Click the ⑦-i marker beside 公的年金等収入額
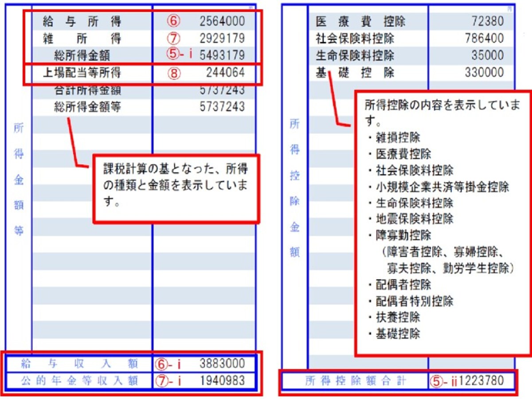532x399 pixels. coord(169,381)
